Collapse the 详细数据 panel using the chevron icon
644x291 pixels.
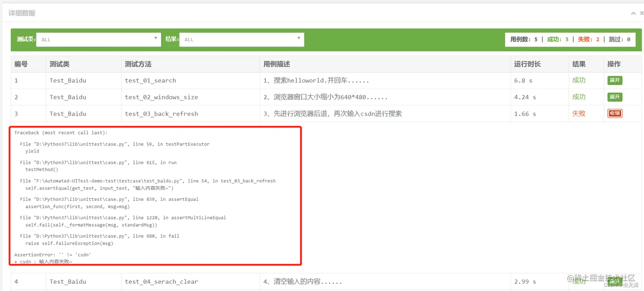coord(633,13)
